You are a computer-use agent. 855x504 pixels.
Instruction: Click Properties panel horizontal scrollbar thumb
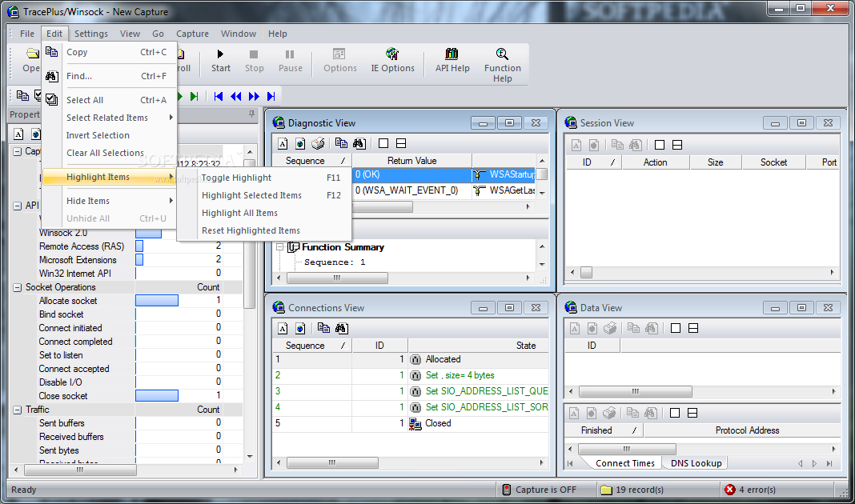pos(79,470)
